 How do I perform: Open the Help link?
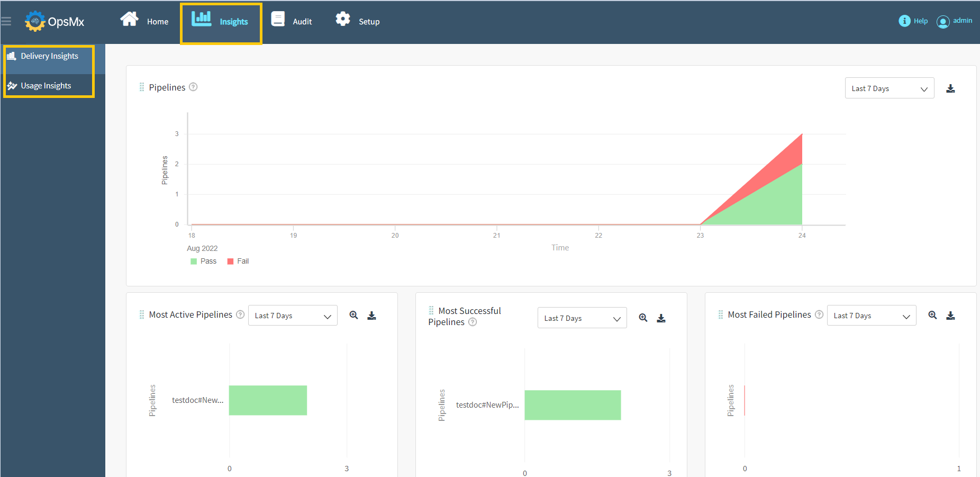(913, 21)
